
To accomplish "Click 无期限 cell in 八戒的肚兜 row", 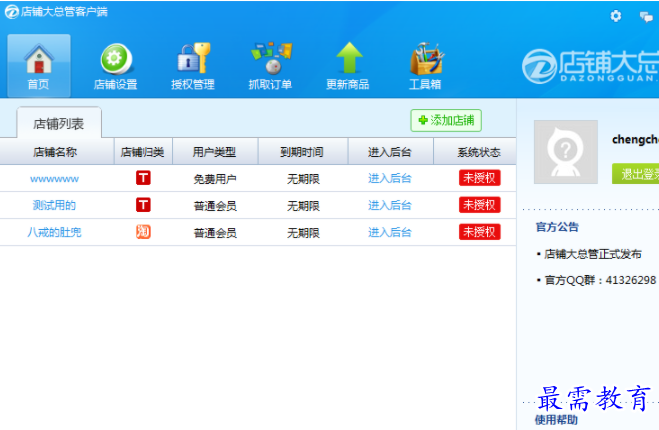I will tap(303, 233).
